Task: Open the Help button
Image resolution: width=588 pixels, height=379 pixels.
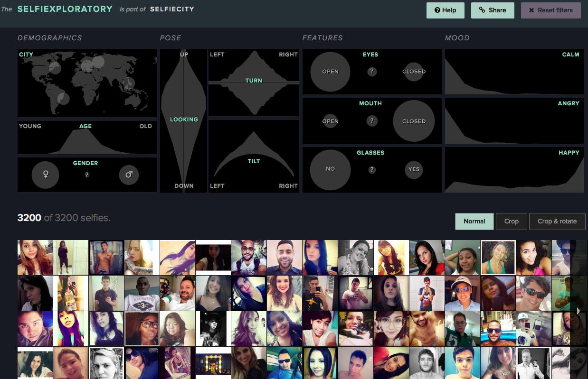Action: point(445,10)
